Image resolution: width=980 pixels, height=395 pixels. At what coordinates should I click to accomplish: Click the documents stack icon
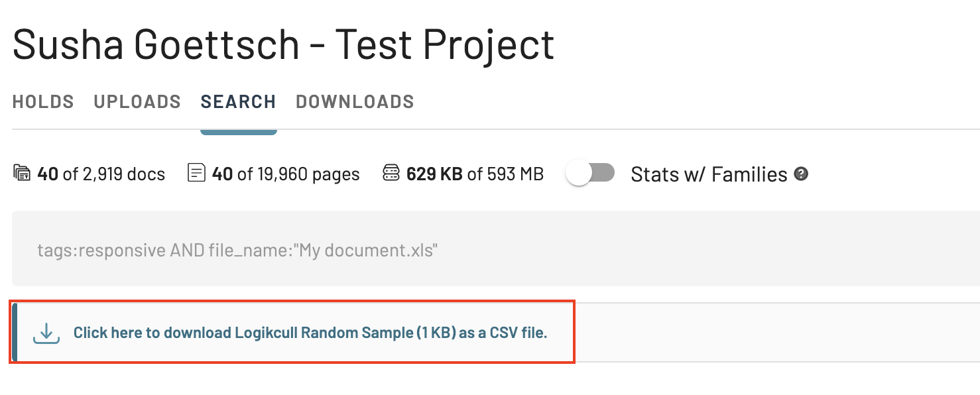tap(22, 174)
